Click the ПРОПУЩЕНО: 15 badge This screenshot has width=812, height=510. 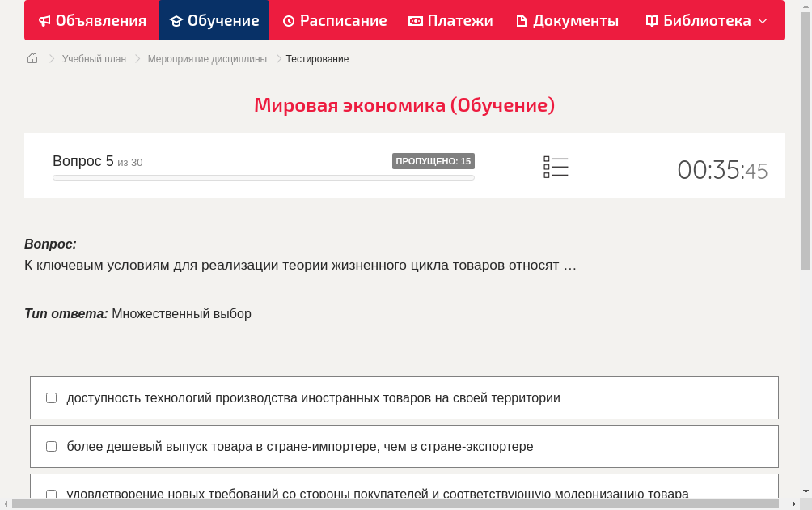coord(434,161)
